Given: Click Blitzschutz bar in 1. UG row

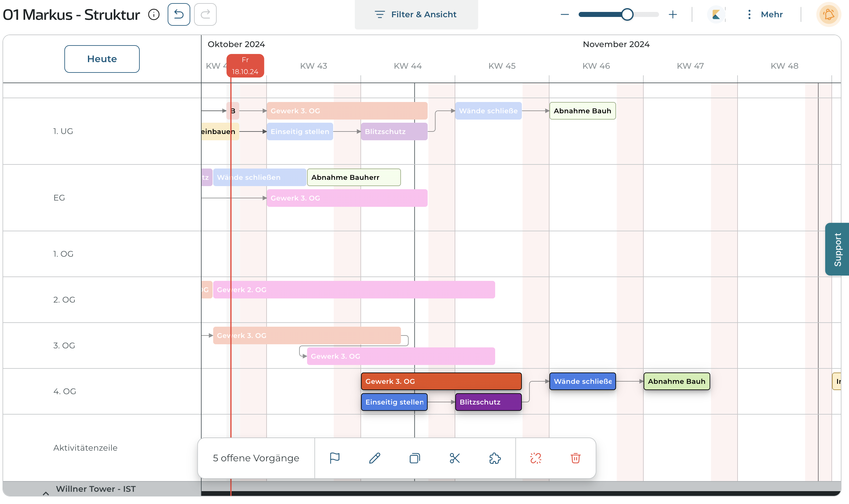Looking at the screenshot, I should click(x=394, y=131).
